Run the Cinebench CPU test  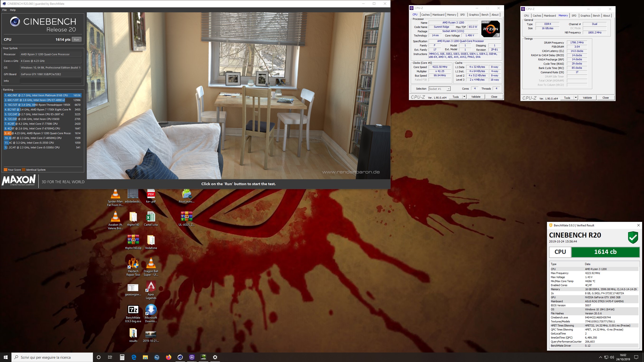point(77,40)
